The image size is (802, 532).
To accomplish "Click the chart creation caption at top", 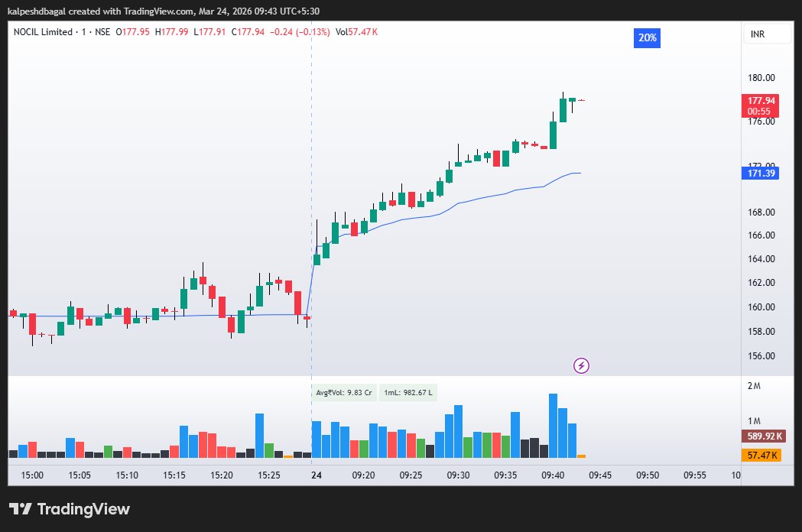I will pos(164,11).
